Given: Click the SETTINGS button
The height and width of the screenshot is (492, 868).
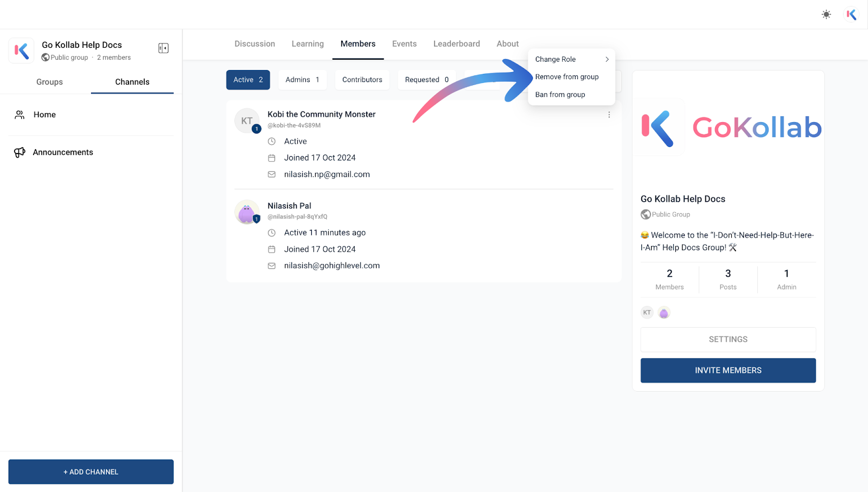Looking at the screenshot, I should pos(728,340).
